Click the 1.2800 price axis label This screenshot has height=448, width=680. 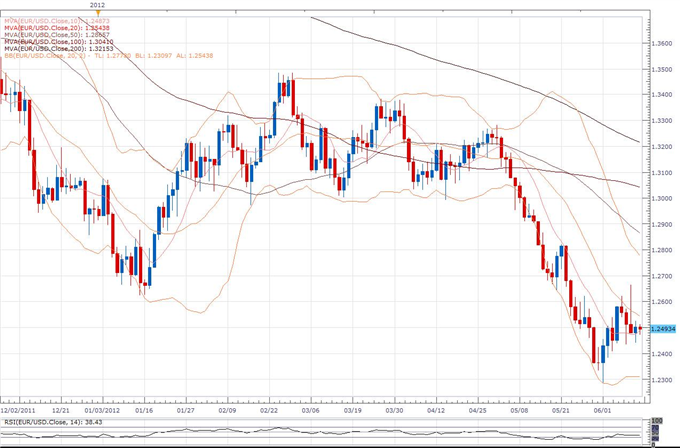point(662,250)
